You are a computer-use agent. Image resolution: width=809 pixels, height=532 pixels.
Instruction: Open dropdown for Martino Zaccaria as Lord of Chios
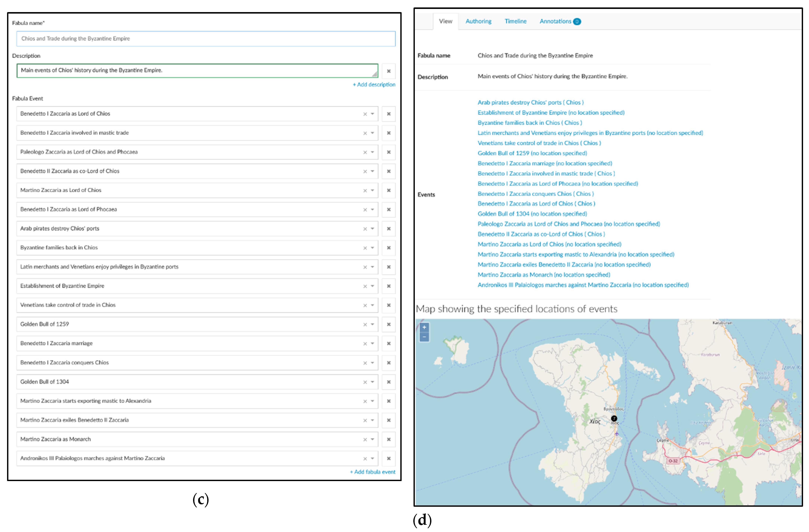pyautogui.click(x=373, y=190)
